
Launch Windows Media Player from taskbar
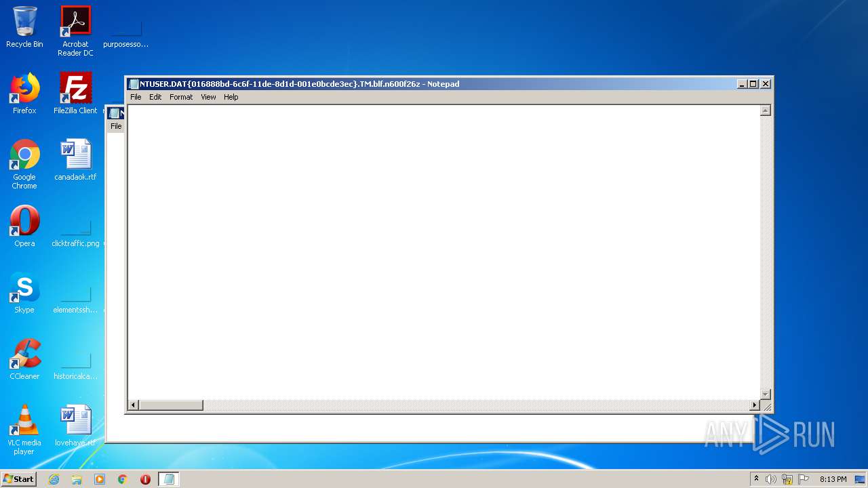tap(100, 479)
